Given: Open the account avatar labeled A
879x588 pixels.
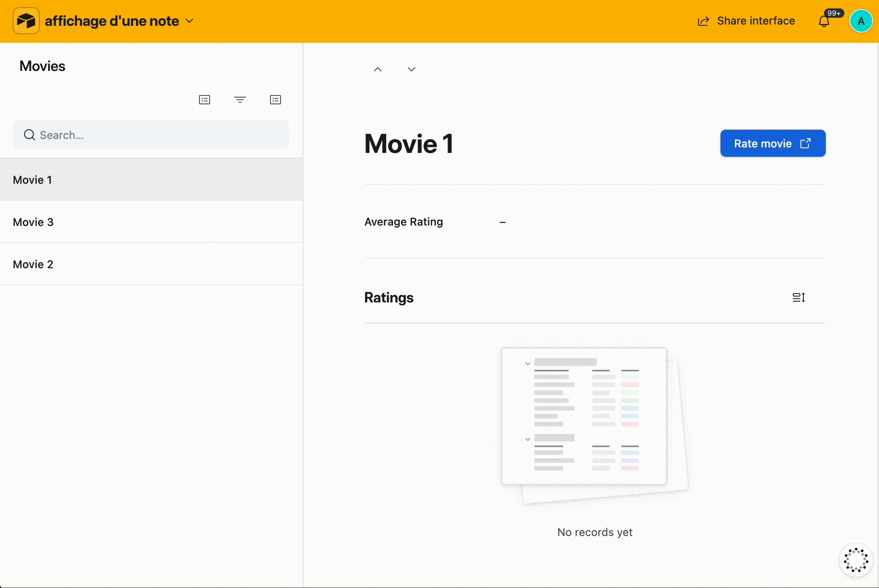Looking at the screenshot, I should click(861, 21).
